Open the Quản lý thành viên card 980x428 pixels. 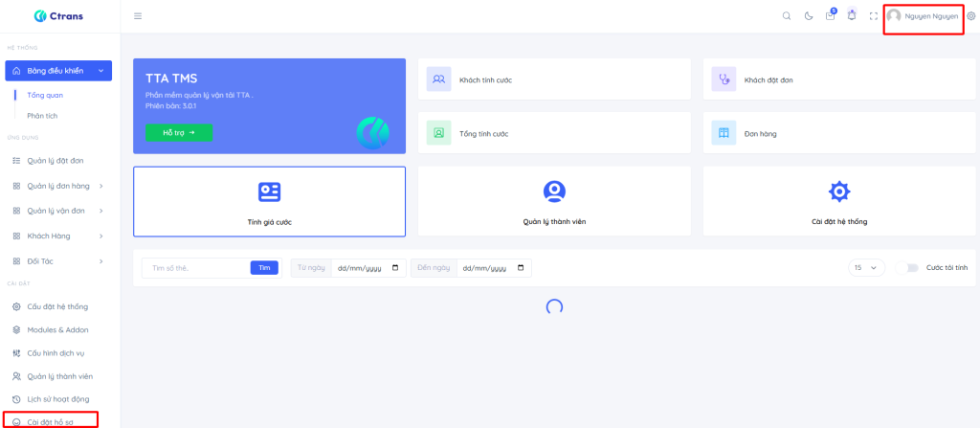tap(554, 201)
